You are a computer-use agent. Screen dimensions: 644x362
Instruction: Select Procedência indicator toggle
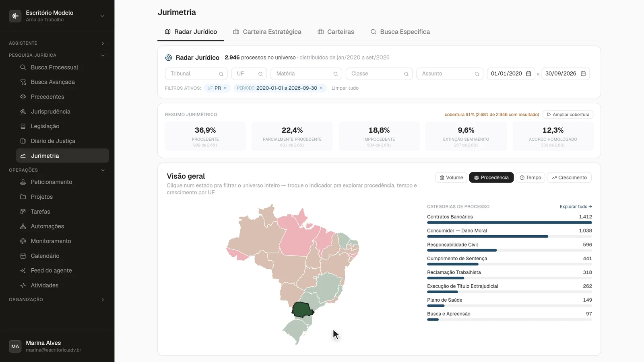(491, 177)
